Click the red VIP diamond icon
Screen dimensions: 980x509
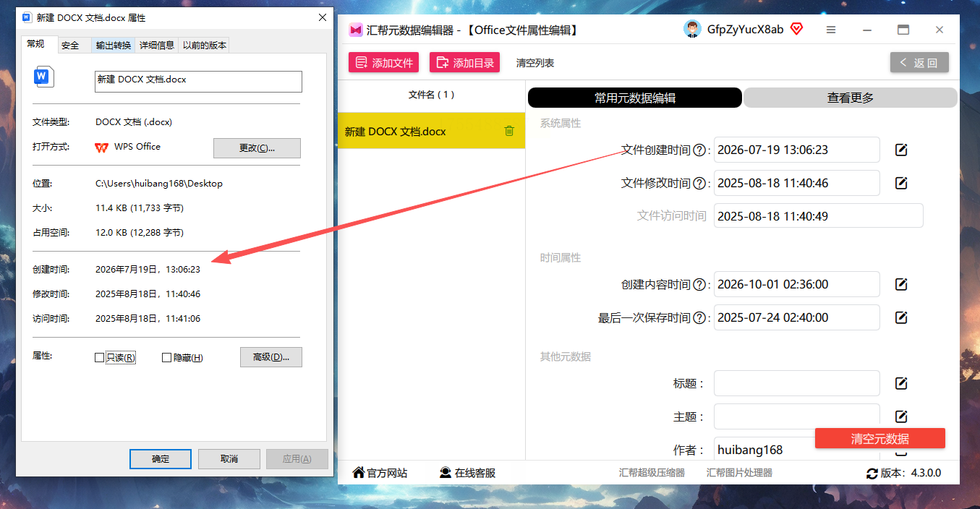point(796,29)
